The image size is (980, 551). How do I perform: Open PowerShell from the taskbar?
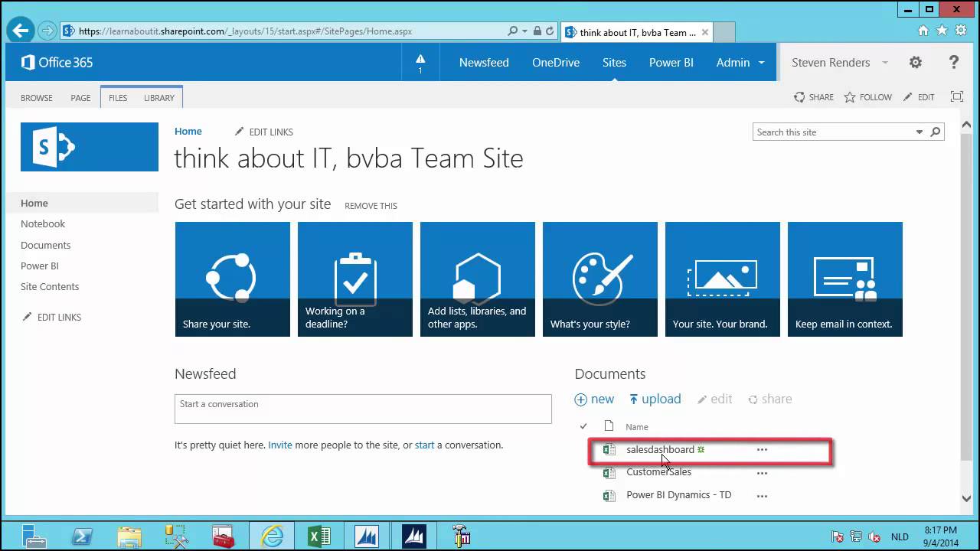(x=82, y=536)
